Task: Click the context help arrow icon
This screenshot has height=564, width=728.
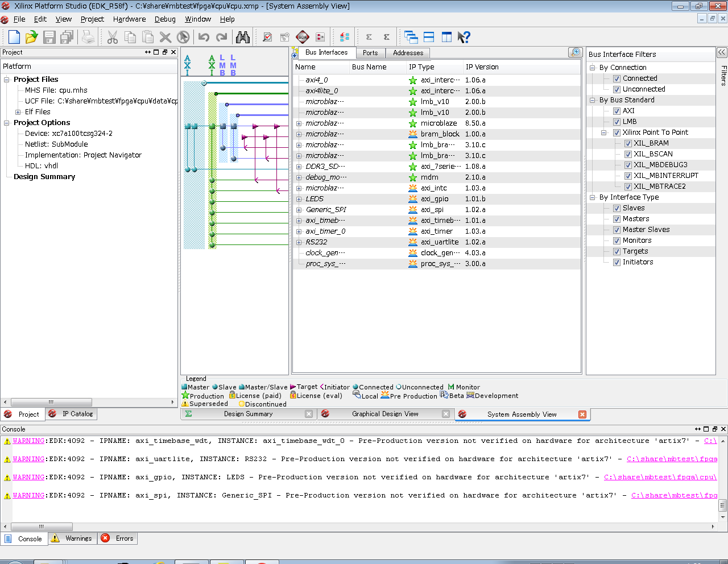Action: pos(464,38)
